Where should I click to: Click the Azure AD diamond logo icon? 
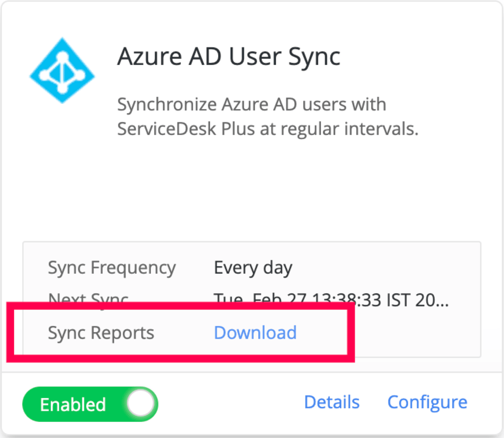(x=62, y=71)
